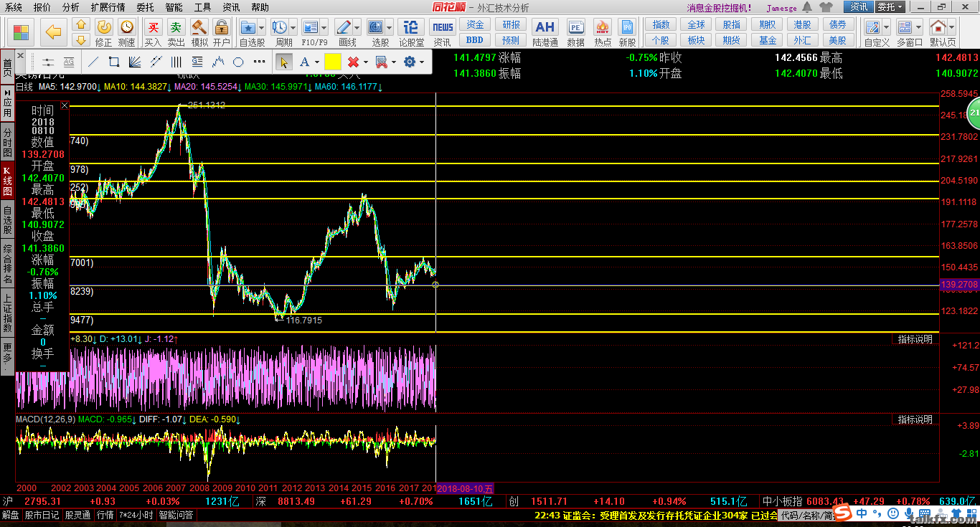The height and width of the screenshot is (527, 980).
Task: Show more drawing tools ellipsis
Action: click(x=259, y=62)
